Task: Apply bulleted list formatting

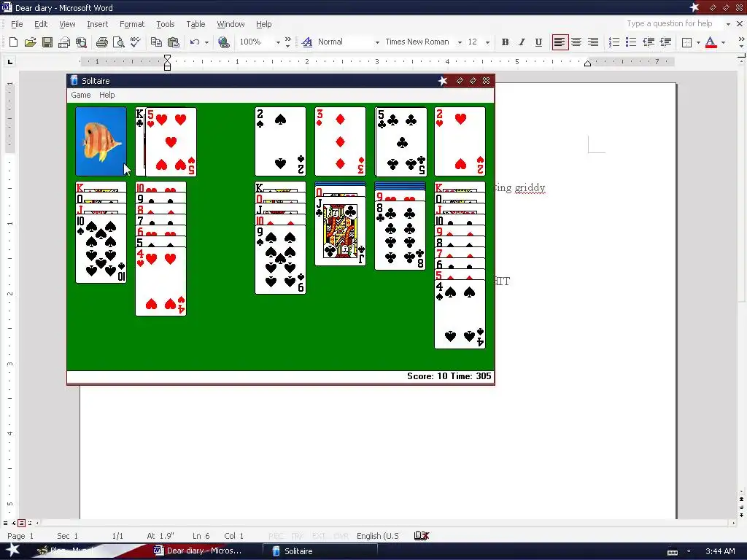Action: click(x=631, y=42)
